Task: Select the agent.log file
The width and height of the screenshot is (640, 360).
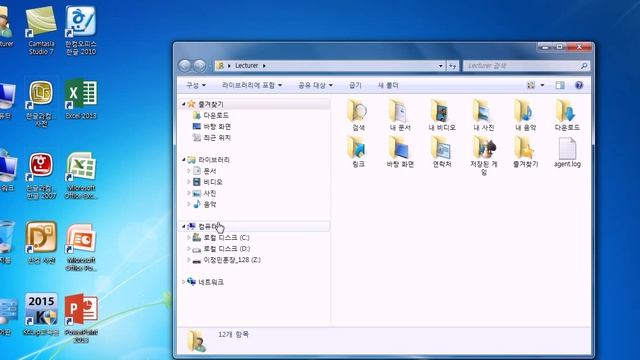Action: pyautogui.click(x=567, y=152)
